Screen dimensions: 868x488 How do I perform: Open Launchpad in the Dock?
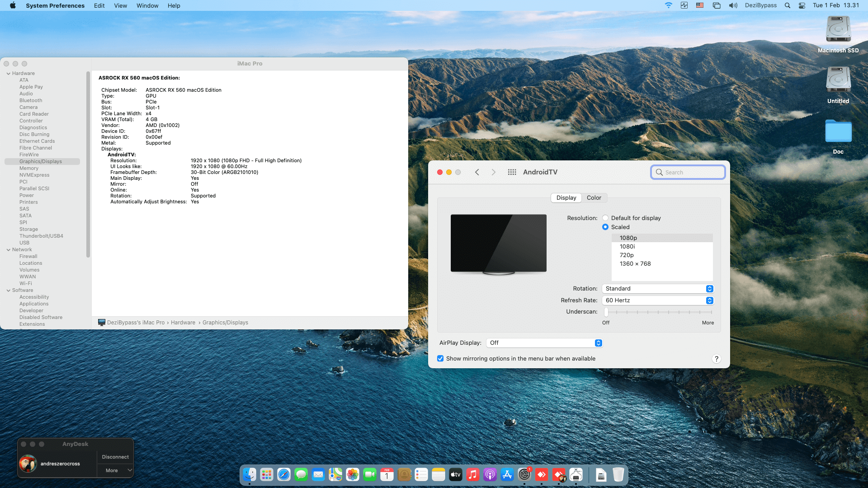[x=267, y=474]
